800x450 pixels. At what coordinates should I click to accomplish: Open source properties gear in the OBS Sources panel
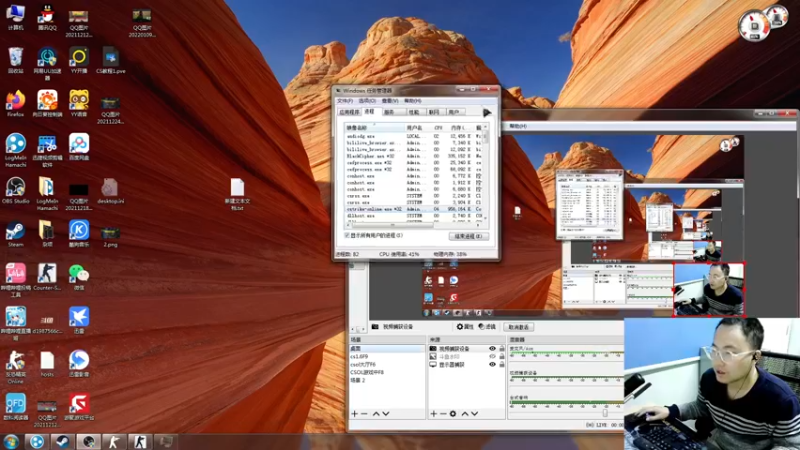coord(453,414)
